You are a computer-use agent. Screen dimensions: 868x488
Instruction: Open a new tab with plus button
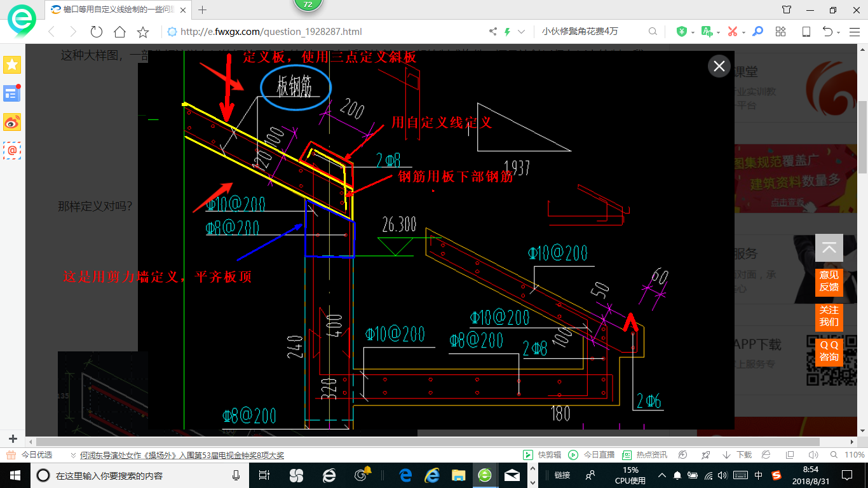[x=203, y=10]
